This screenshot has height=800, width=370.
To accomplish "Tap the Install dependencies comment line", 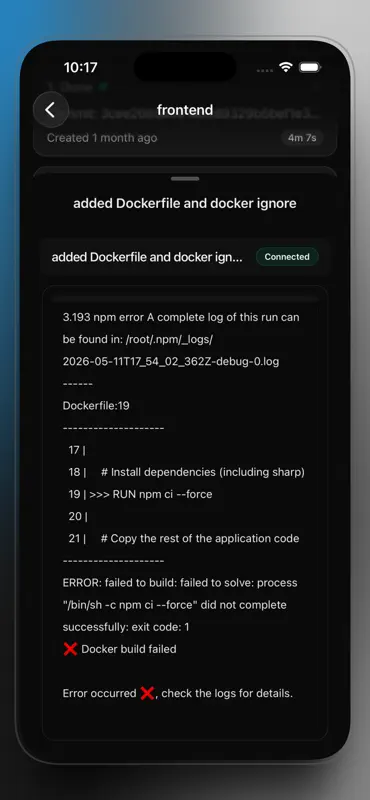I will (x=187, y=472).
